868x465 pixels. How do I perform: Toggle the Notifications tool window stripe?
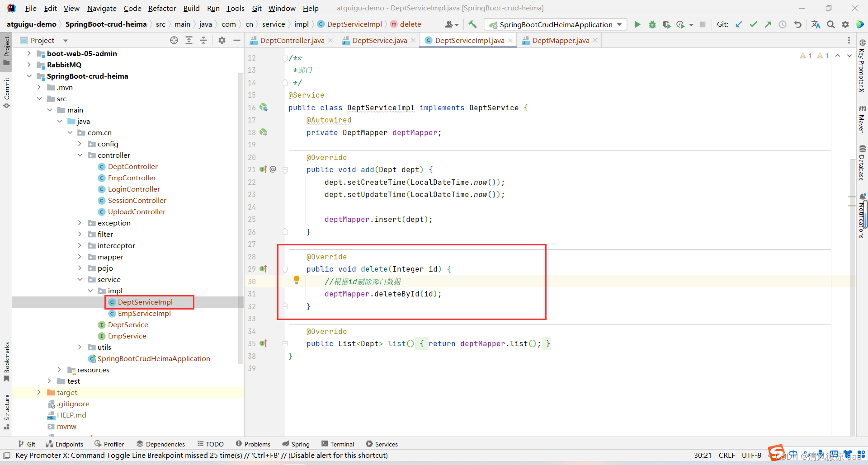(862, 216)
